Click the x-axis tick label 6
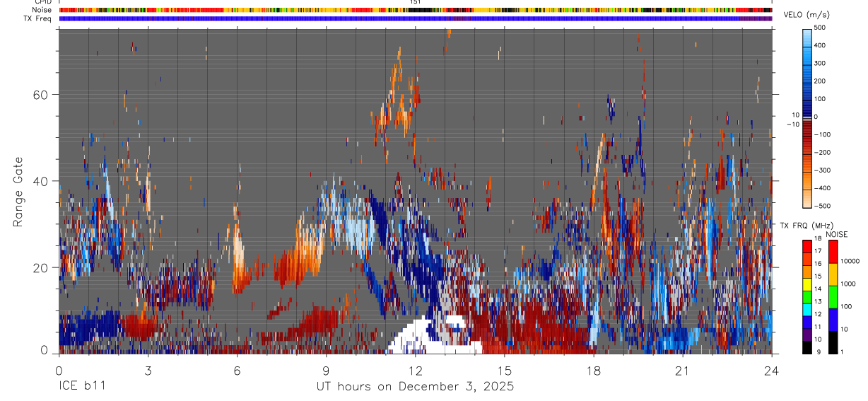 (x=237, y=371)
